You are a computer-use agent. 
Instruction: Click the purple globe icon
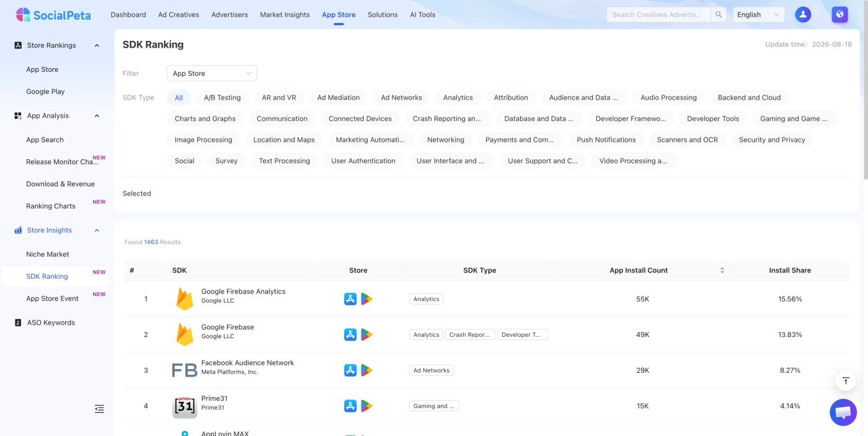click(839, 15)
